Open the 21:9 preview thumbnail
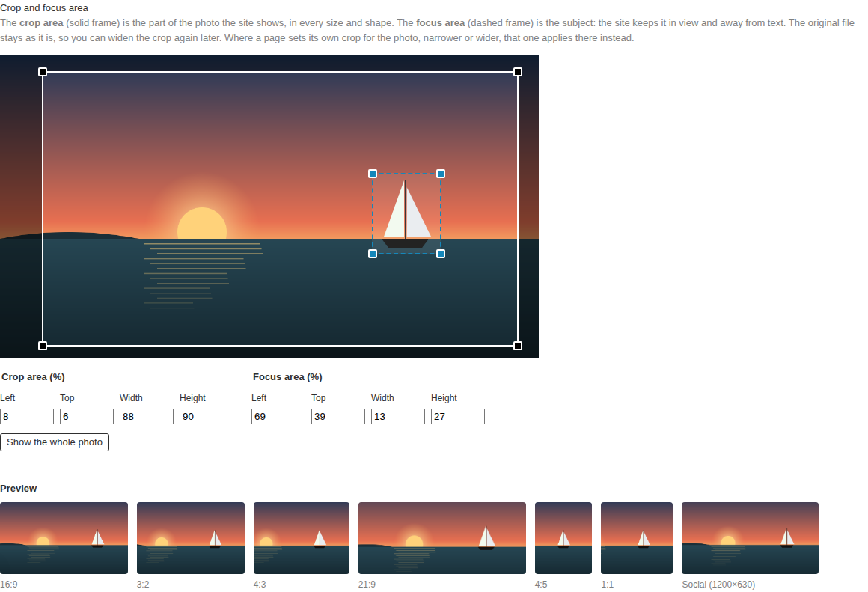Image resolution: width=868 pixels, height=592 pixels. [x=442, y=537]
